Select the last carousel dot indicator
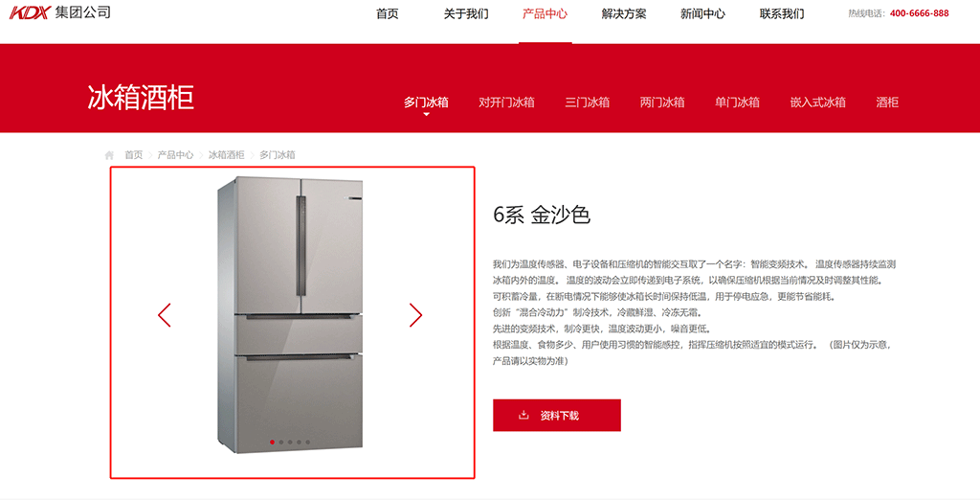 [307, 443]
